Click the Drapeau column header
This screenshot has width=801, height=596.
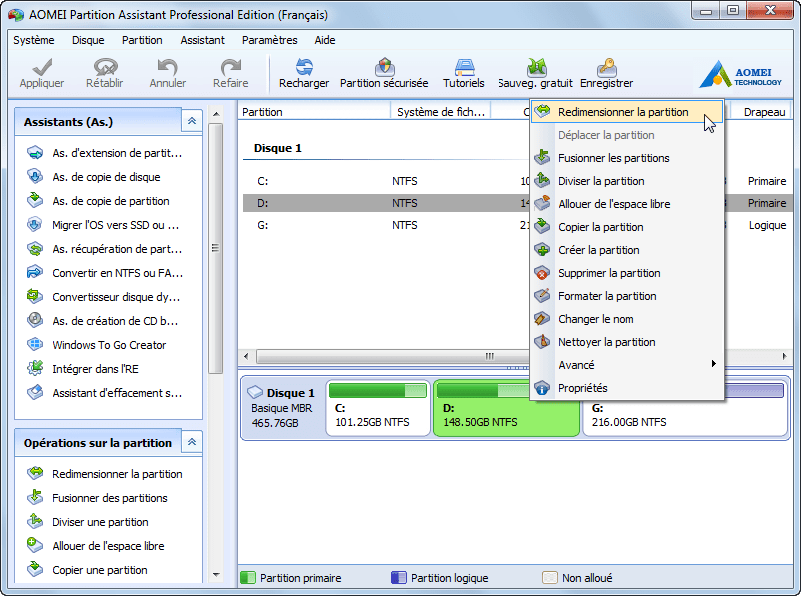(761, 112)
